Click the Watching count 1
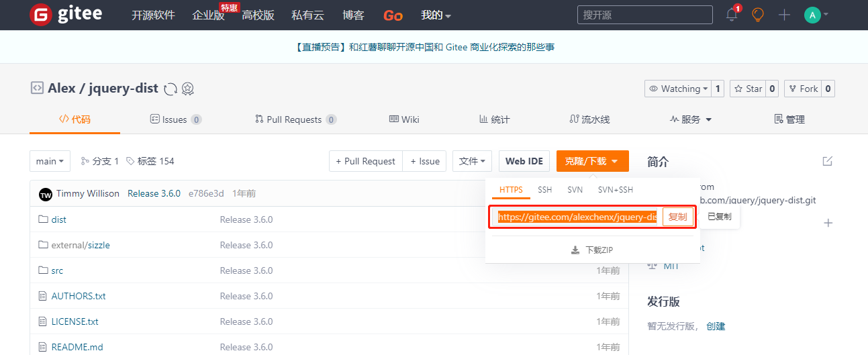Image resolution: width=868 pixels, height=355 pixels. click(718, 89)
